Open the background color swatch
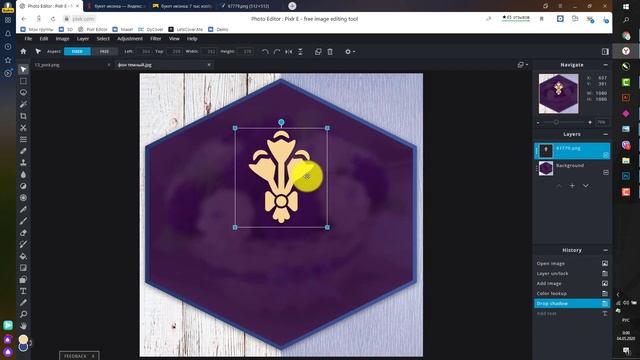 [x=23, y=347]
